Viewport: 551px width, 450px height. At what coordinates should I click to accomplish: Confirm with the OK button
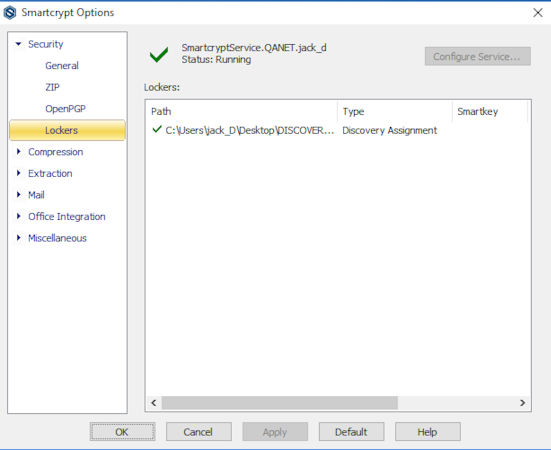click(x=122, y=432)
